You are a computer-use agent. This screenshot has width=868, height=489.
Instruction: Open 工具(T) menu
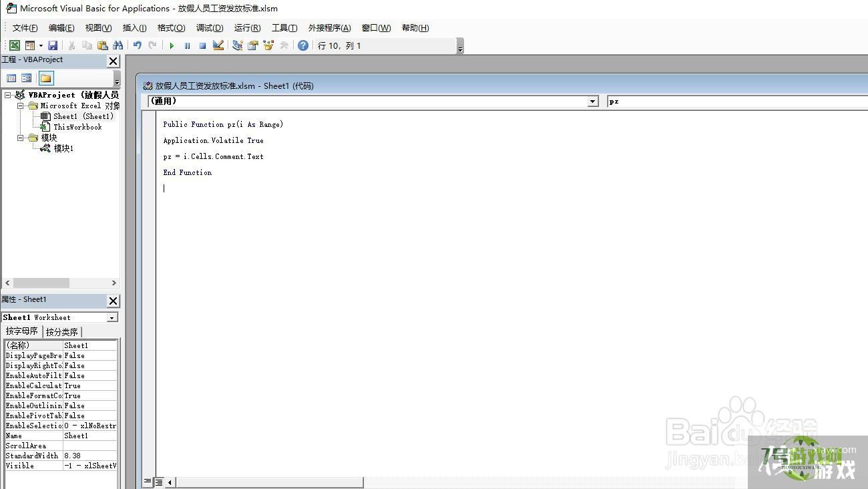284,27
